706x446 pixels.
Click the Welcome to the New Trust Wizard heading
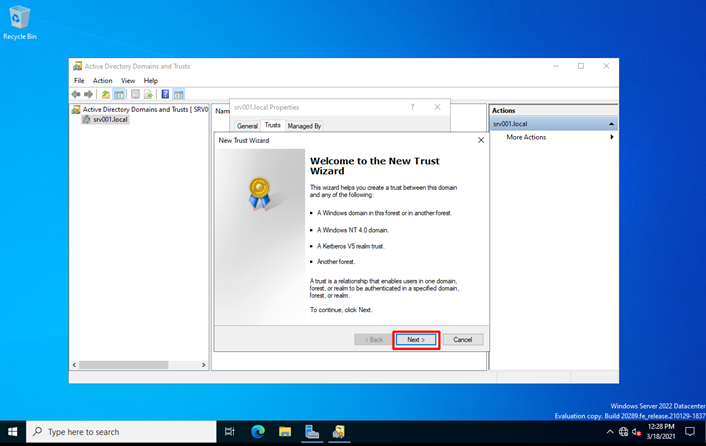pos(375,166)
